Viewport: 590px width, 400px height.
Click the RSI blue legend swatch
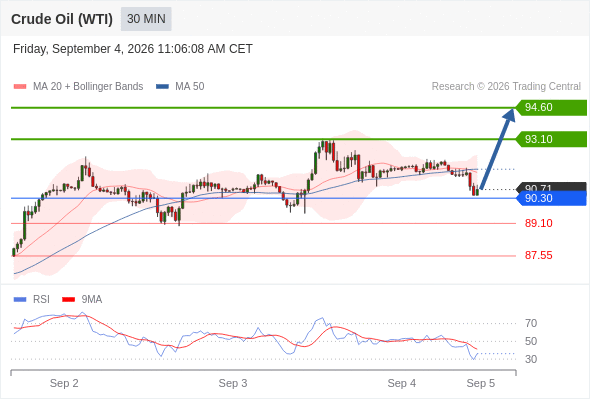point(20,300)
